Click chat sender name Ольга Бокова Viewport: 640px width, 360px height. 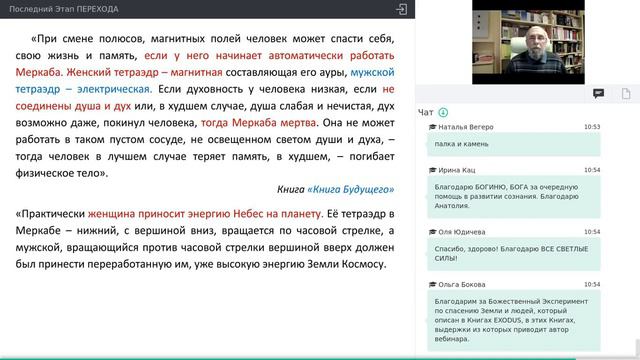tap(462, 284)
